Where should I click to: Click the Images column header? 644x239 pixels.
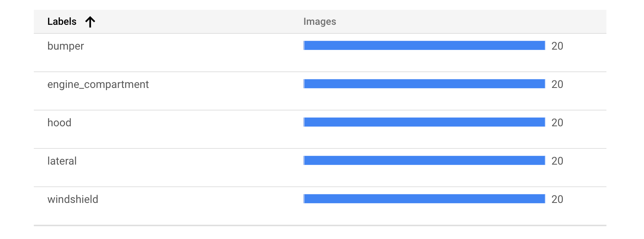[x=320, y=22]
